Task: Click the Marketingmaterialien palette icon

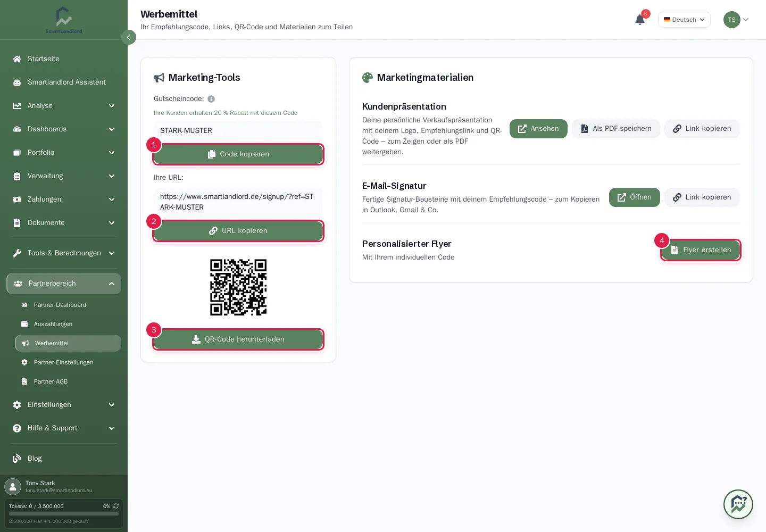Action: pyautogui.click(x=368, y=78)
